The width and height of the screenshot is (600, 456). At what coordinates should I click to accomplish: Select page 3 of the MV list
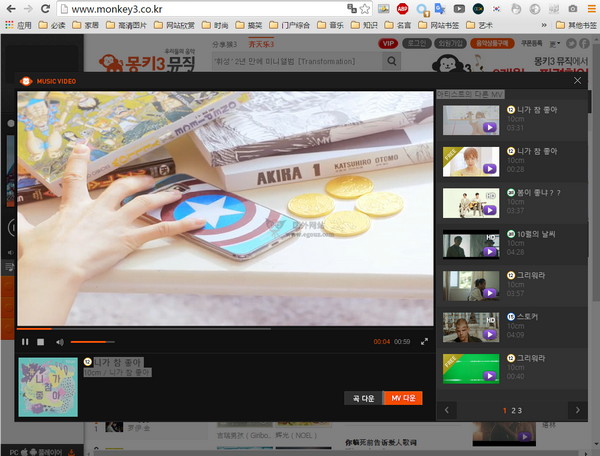tap(520, 410)
